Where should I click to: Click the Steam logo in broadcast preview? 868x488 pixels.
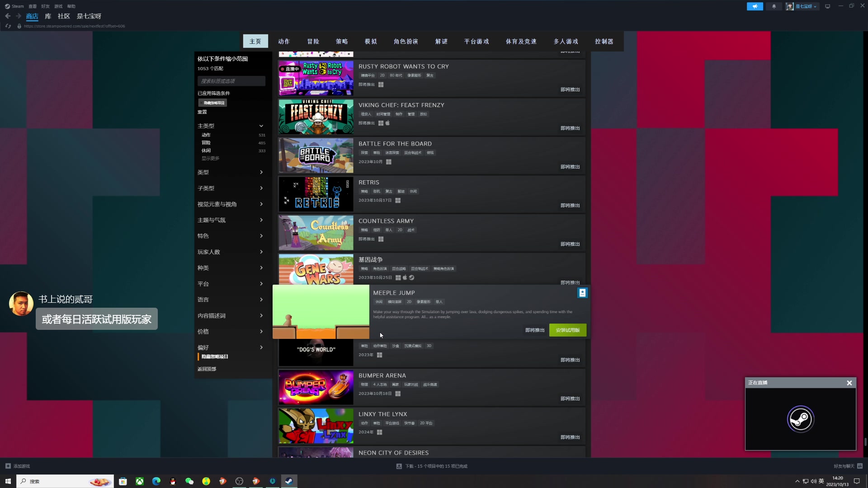pyautogui.click(x=801, y=419)
